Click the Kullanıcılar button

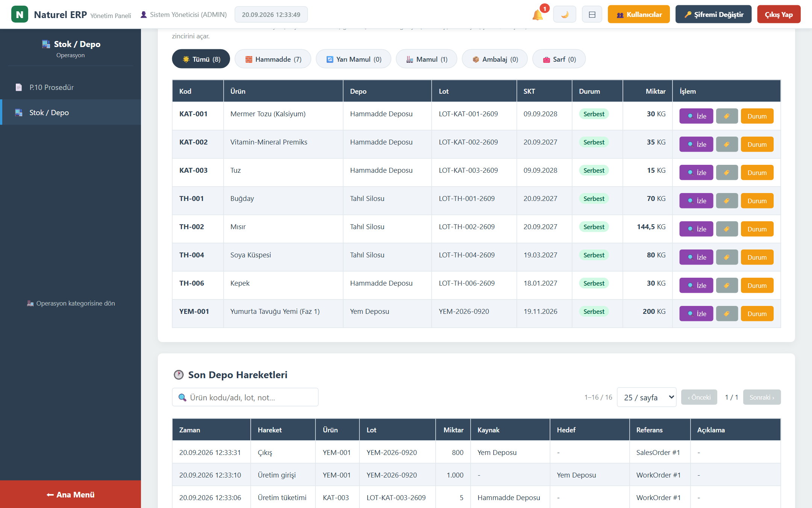pos(639,15)
